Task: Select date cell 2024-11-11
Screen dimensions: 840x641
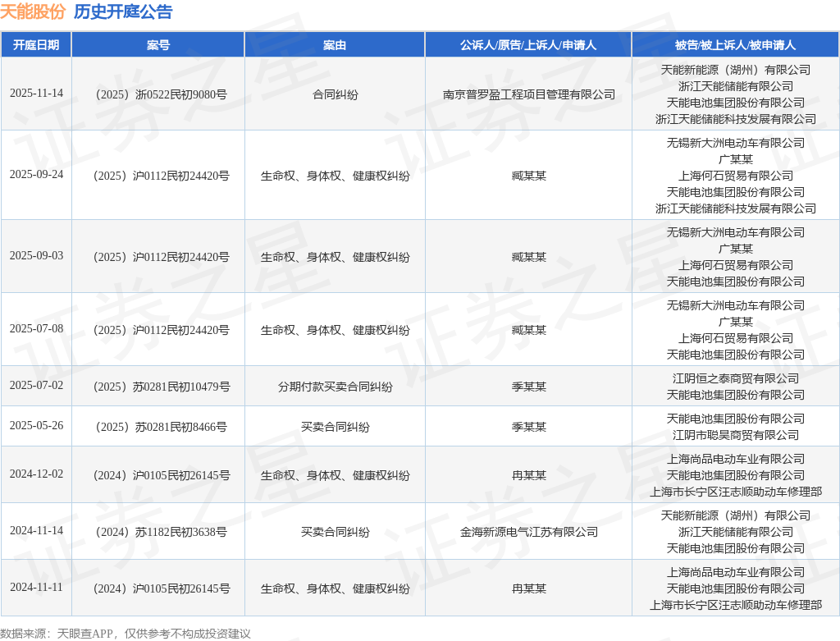Action: (36, 588)
